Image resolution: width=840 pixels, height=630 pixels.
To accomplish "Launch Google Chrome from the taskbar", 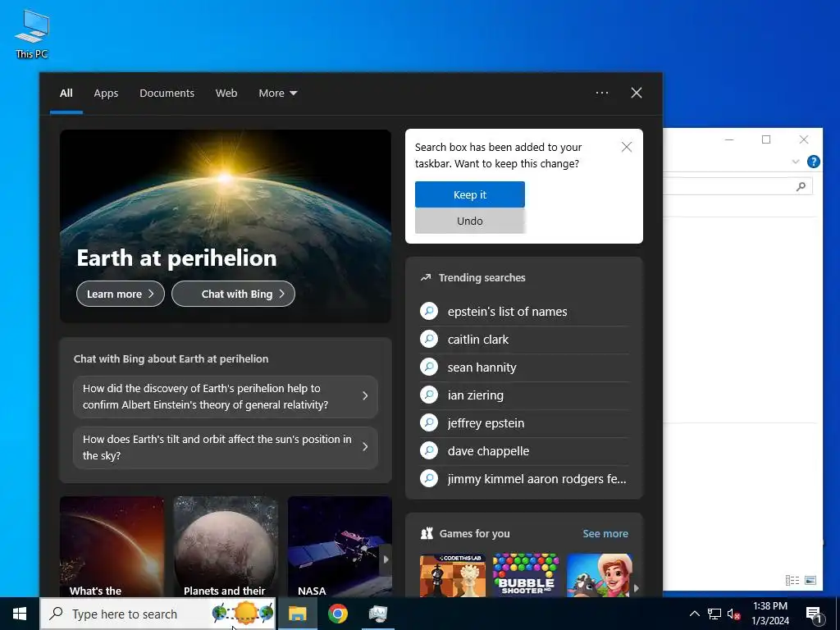I will (337, 614).
